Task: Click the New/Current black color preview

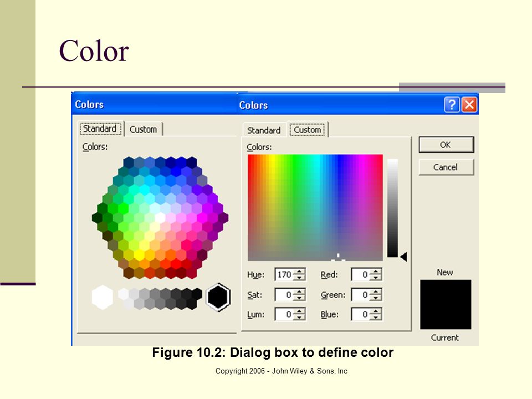Action: click(x=446, y=304)
